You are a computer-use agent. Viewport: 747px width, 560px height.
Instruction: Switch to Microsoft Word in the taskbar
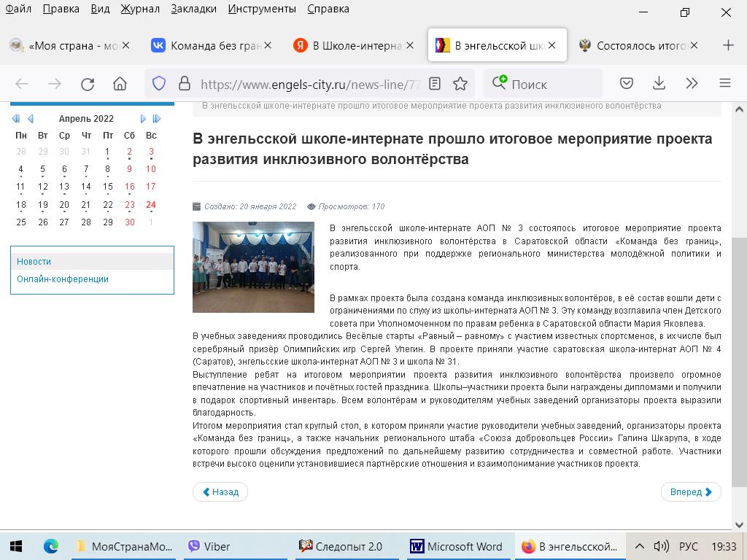coord(457,546)
